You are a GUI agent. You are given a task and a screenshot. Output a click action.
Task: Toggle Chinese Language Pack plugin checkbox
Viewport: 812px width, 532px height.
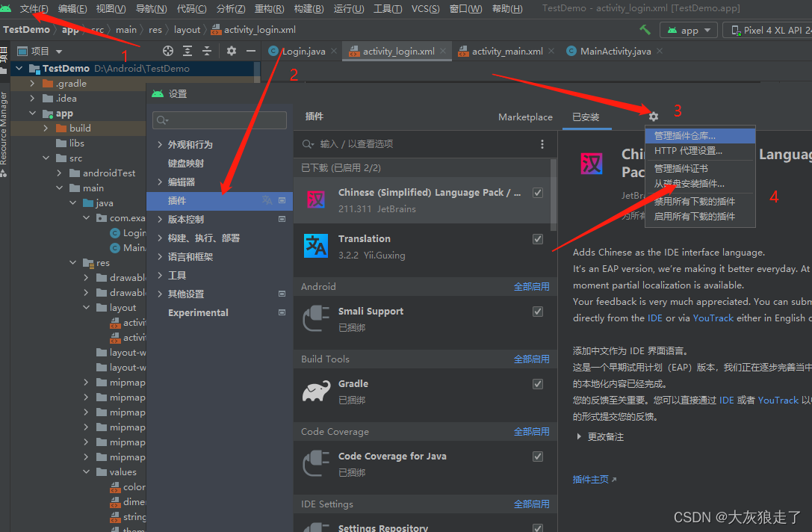(538, 193)
